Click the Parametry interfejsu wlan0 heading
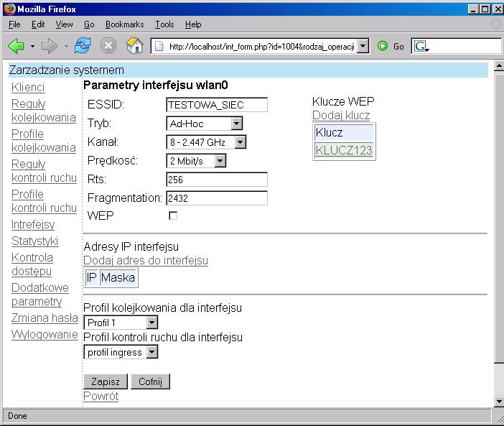 156,85
